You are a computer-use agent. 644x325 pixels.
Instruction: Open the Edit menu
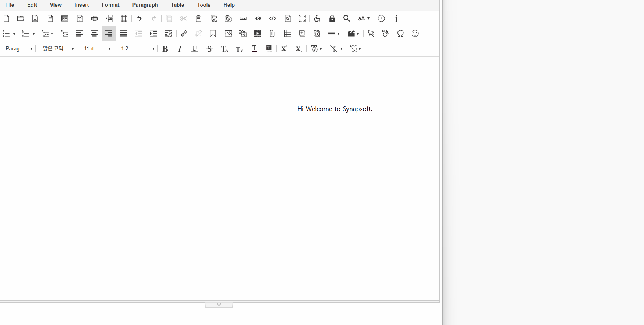click(x=32, y=5)
